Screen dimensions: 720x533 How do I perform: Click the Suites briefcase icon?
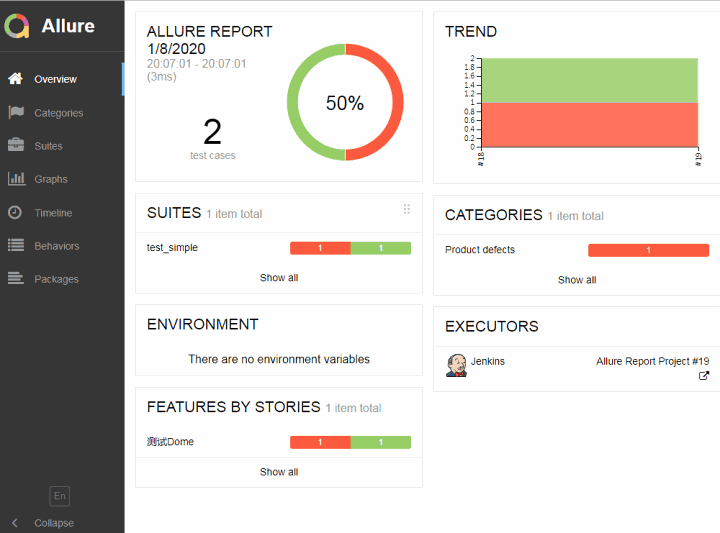pyautogui.click(x=16, y=145)
